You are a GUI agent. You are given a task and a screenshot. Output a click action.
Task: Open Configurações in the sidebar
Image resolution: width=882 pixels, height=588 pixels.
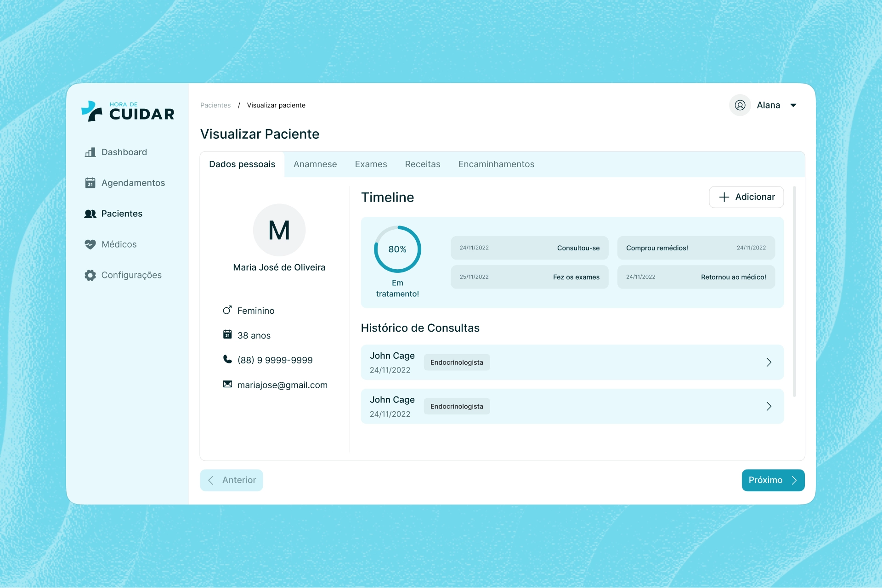[123, 275]
